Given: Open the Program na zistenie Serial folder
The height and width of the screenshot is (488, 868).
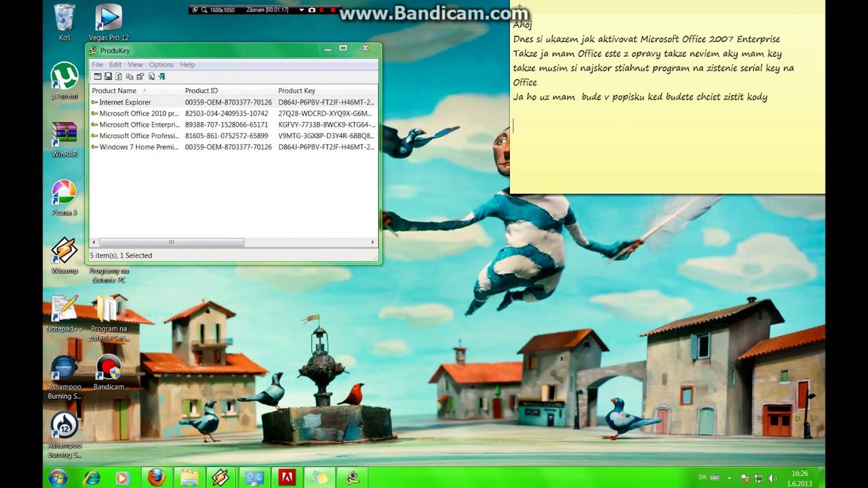Looking at the screenshot, I should click(x=108, y=317).
